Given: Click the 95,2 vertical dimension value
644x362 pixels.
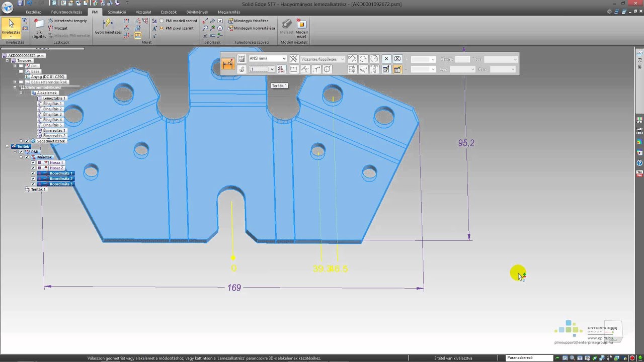Looking at the screenshot, I should point(466,143).
